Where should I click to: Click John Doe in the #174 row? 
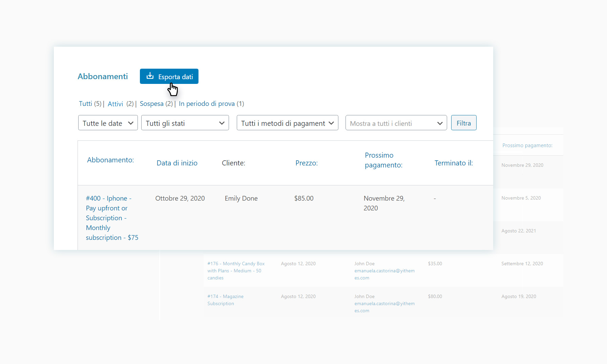pyautogui.click(x=364, y=296)
